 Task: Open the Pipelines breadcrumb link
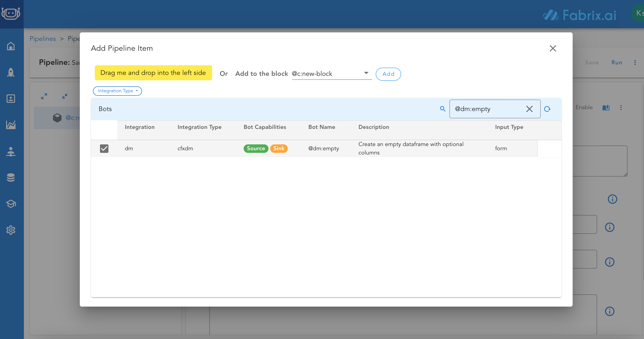pyautogui.click(x=43, y=39)
